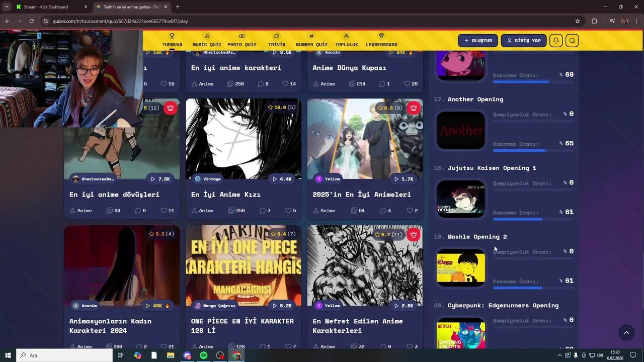
Task: Go back using the browser back arrow
Action: click(x=7, y=21)
